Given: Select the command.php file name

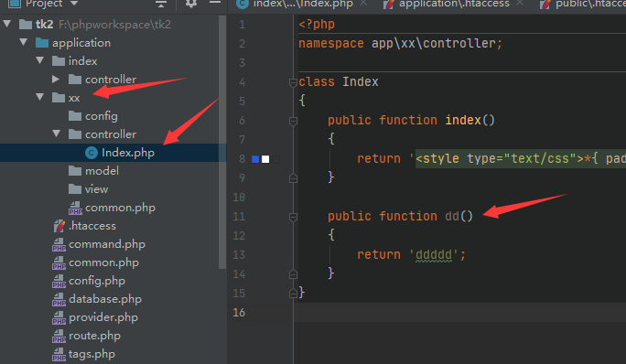Looking at the screenshot, I should click(107, 244).
